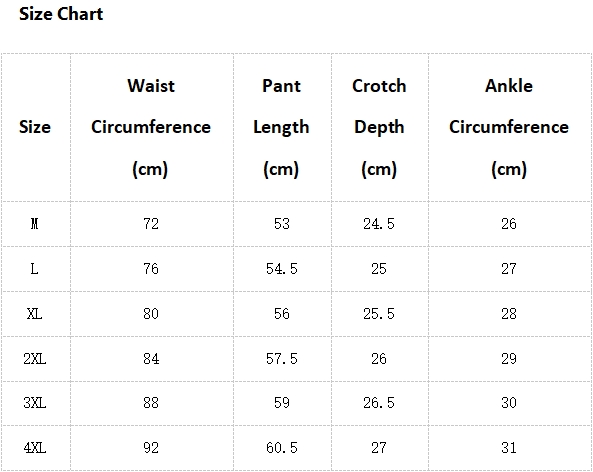Select crotch depth value 25.5
593x472 pixels.
379,314
